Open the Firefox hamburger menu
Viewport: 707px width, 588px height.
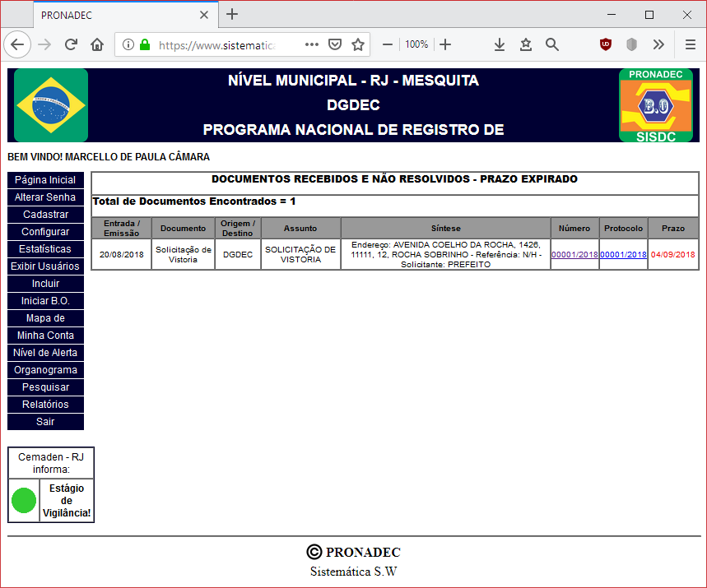tap(690, 44)
